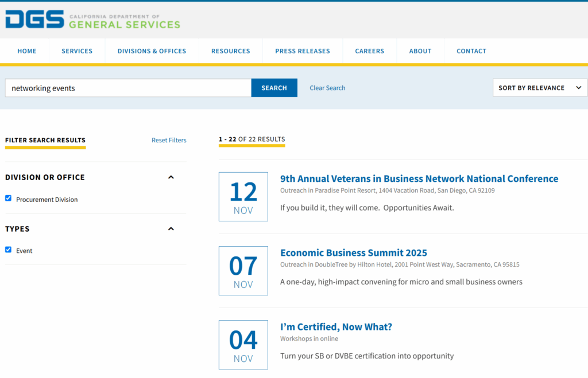Open the DIVISIONS & OFFICES page

pyautogui.click(x=152, y=50)
